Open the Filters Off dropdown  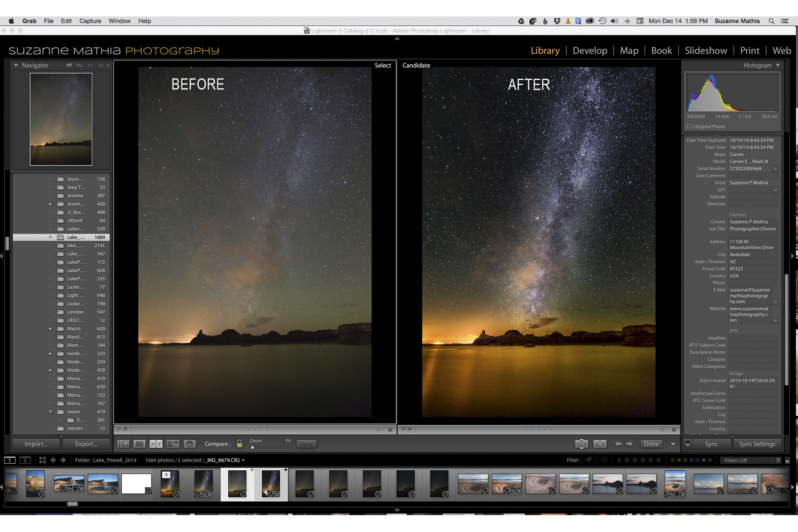pos(751,460)
